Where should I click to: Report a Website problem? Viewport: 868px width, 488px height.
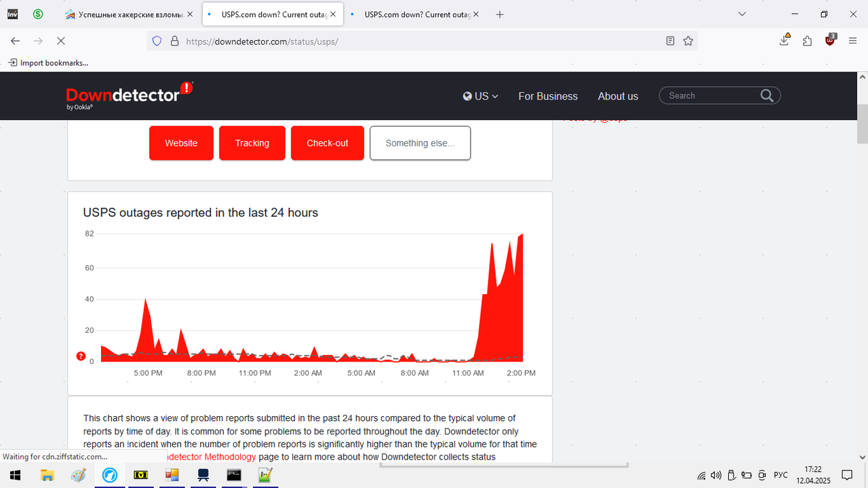coord(181,143)
